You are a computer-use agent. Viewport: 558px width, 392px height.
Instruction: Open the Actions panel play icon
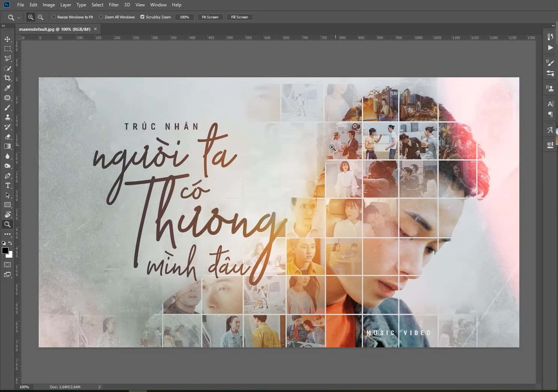tap(550, 48)
